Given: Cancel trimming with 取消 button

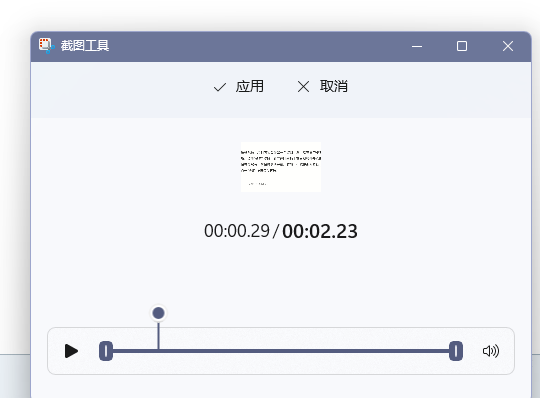Looking at the screenshot, I should (322, 86).
